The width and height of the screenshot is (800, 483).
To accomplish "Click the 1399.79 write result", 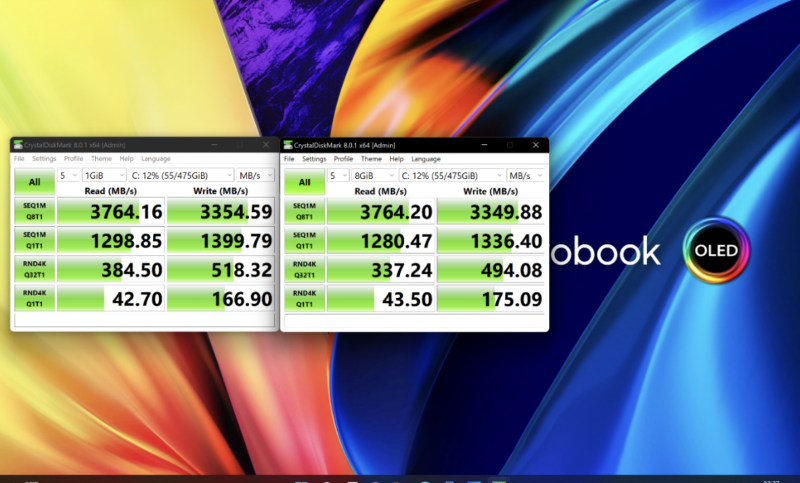I will 221,240.
